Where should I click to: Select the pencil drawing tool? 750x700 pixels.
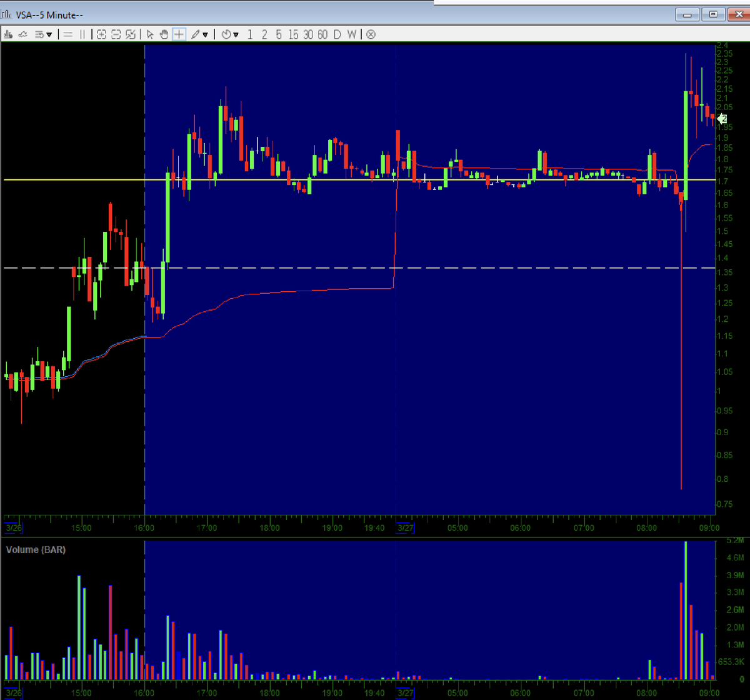(x=196, y=34)
